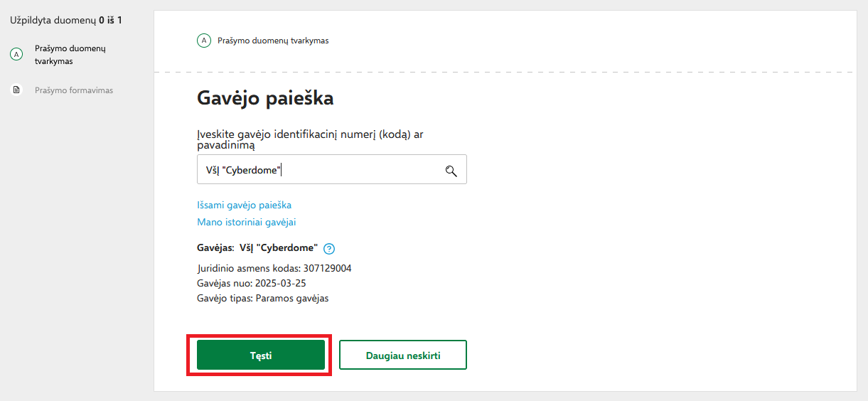The height and width of the screenshot is (401, 868).
Task: Click the Gavėjo tipas: Paramos gavėjas line
Action: click(262, 298)
